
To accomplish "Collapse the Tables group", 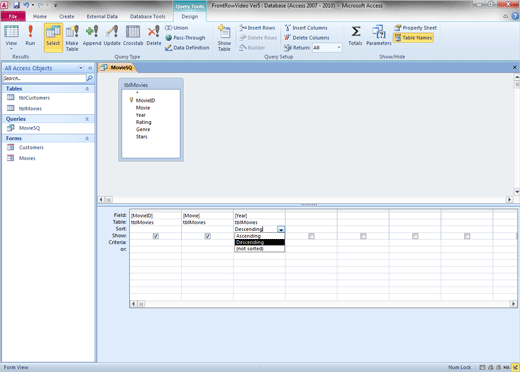I will [87, 89].
